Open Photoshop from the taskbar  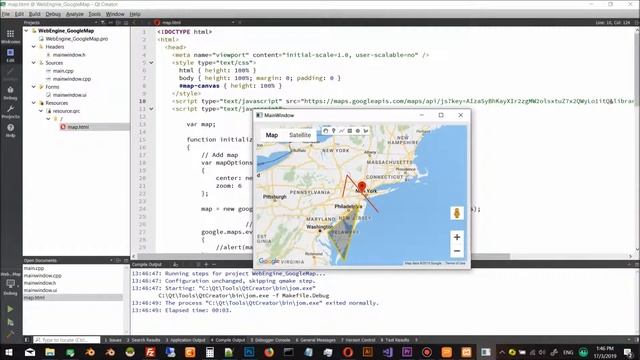(249, 352)
